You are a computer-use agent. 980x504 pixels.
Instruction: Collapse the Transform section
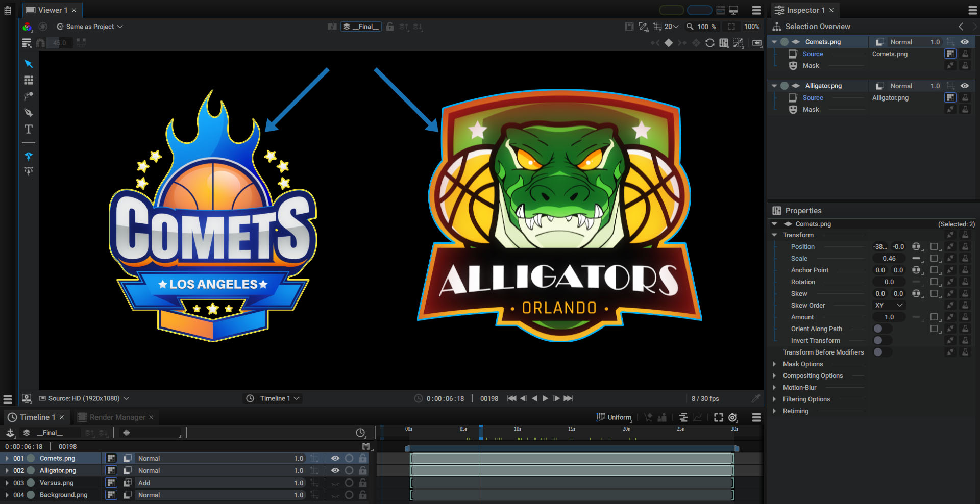774,235
